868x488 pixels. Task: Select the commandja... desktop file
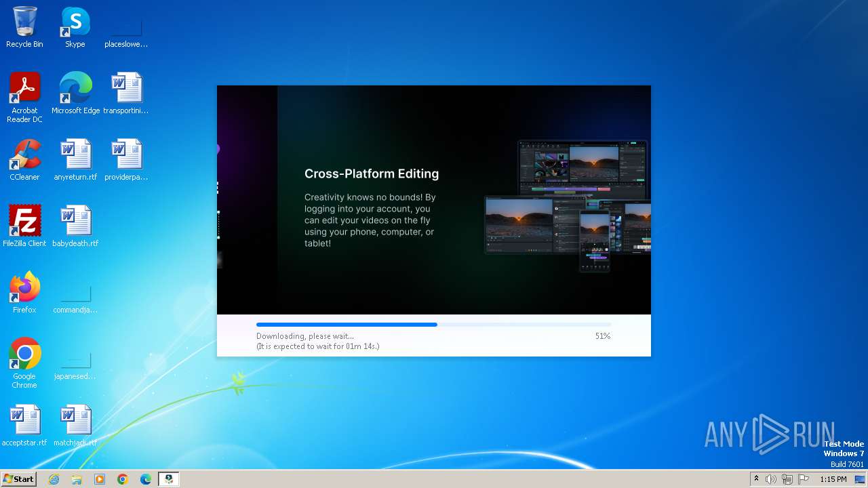click(x=75, y=298)
